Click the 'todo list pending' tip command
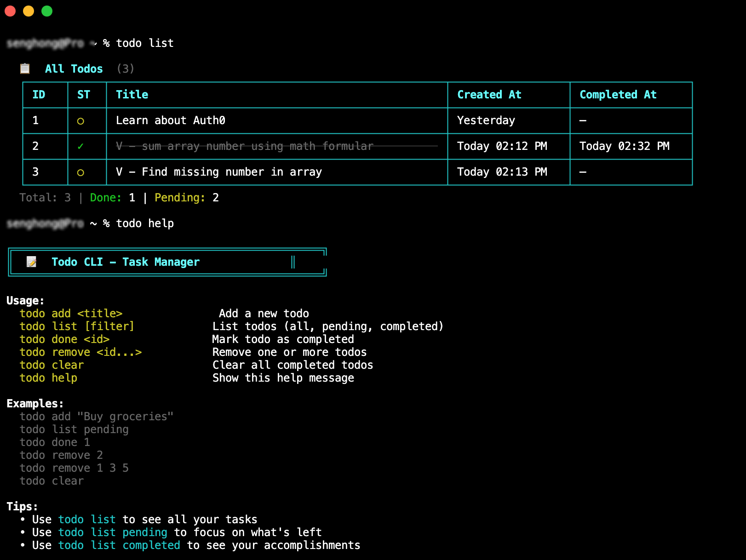 coord(113,532)
